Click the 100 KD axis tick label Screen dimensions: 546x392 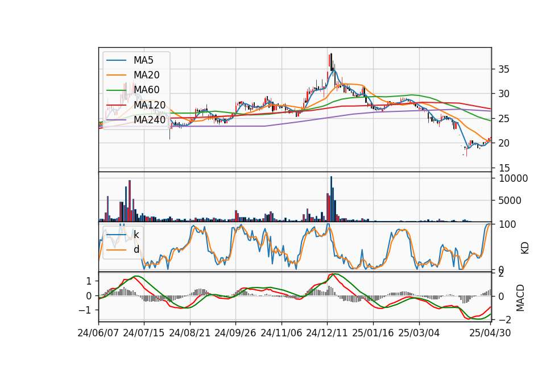click(507, 224)
